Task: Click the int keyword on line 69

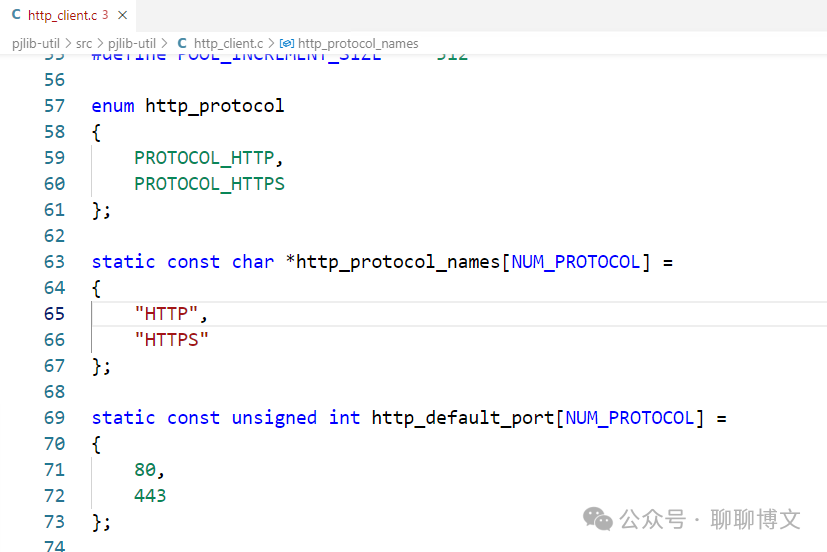Action: [344, 418]
